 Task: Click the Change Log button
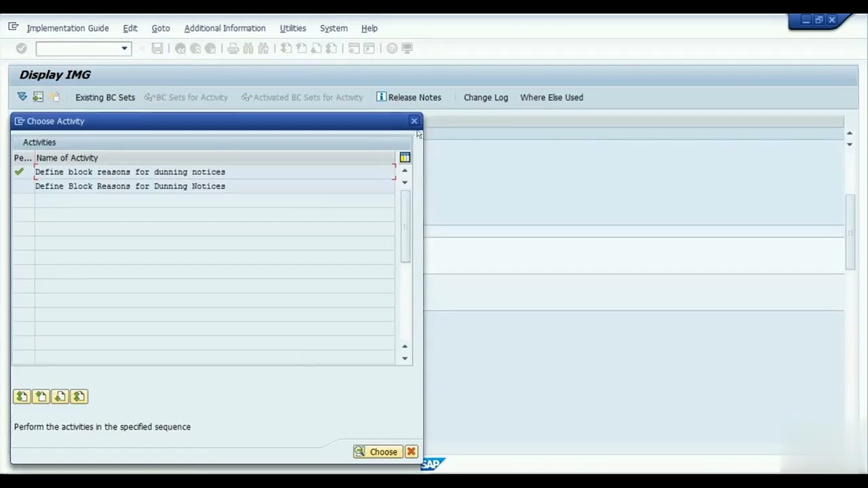486,97
